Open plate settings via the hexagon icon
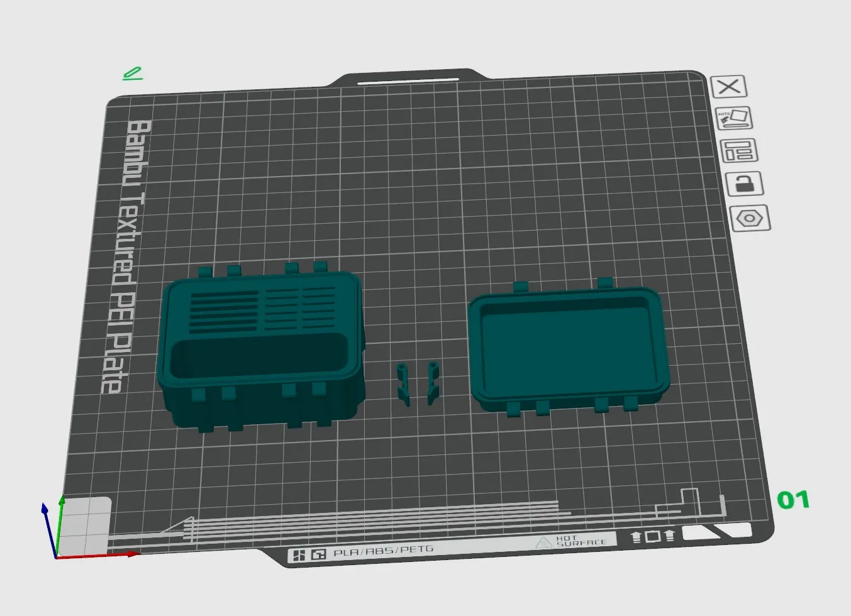851x616 pixels. 750,219
